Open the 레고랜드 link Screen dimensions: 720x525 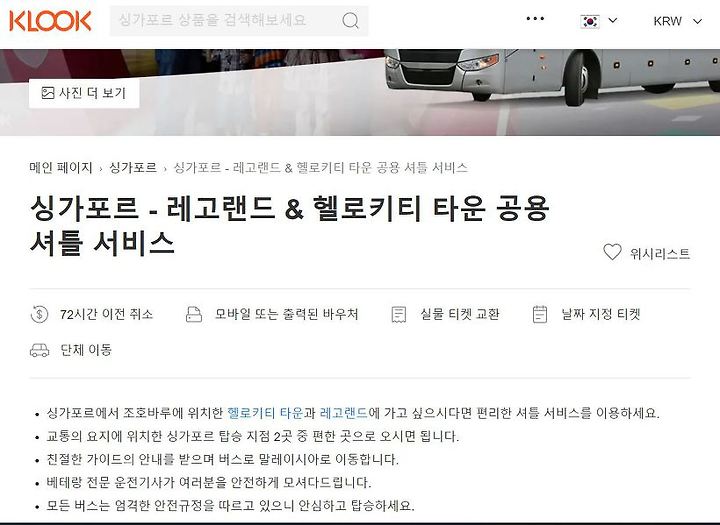coord(344,413)
